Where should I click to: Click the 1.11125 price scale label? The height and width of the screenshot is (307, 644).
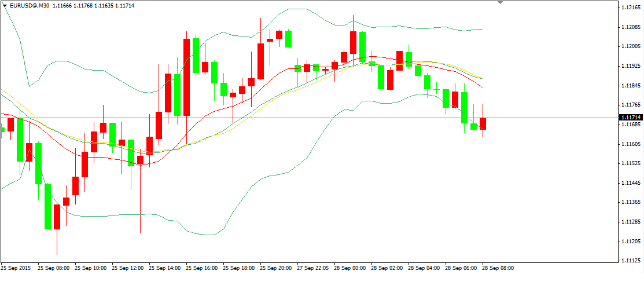(631, 261)
